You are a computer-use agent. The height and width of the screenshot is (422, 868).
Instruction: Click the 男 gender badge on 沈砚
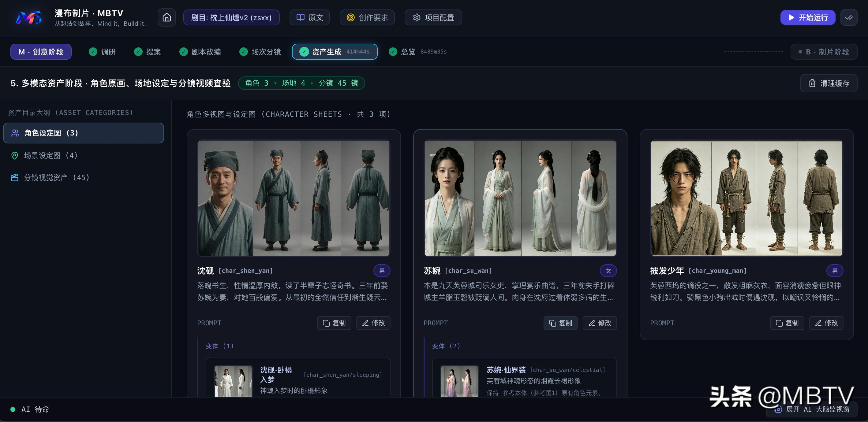click(x=382, y=270)
